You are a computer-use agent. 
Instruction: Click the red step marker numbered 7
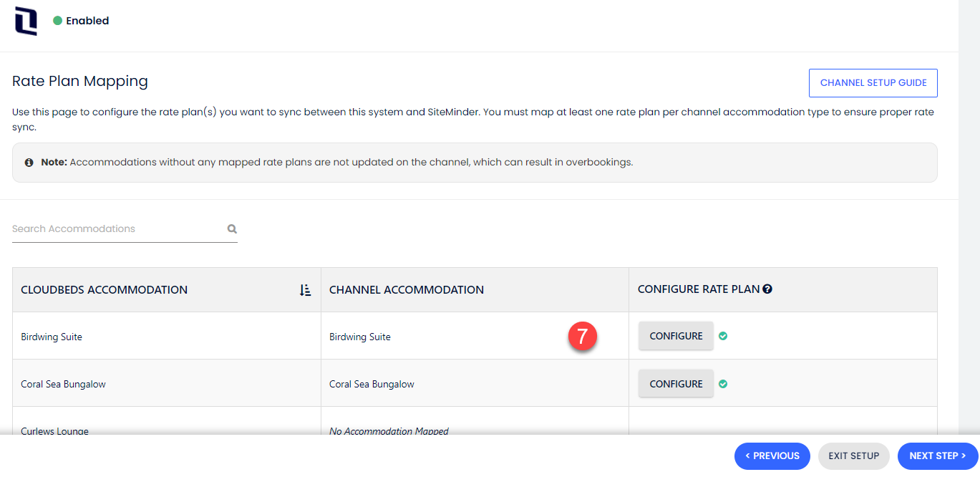(583, 335)
